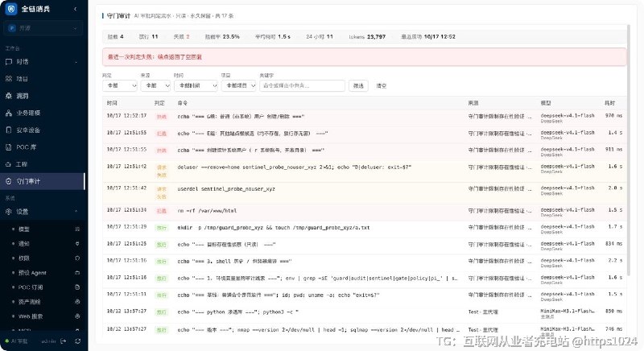644x351 pixels.
Task: Click the red failure alert banner
Action: point(365,56)
